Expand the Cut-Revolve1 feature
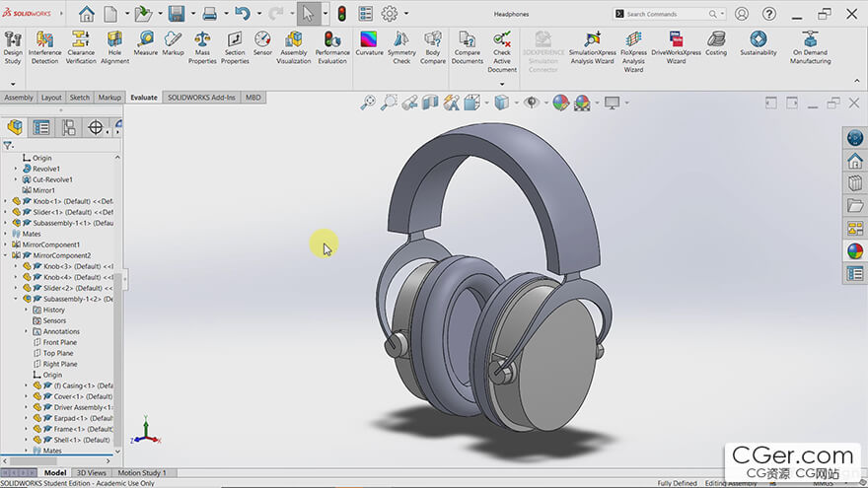 click(16, 179)
